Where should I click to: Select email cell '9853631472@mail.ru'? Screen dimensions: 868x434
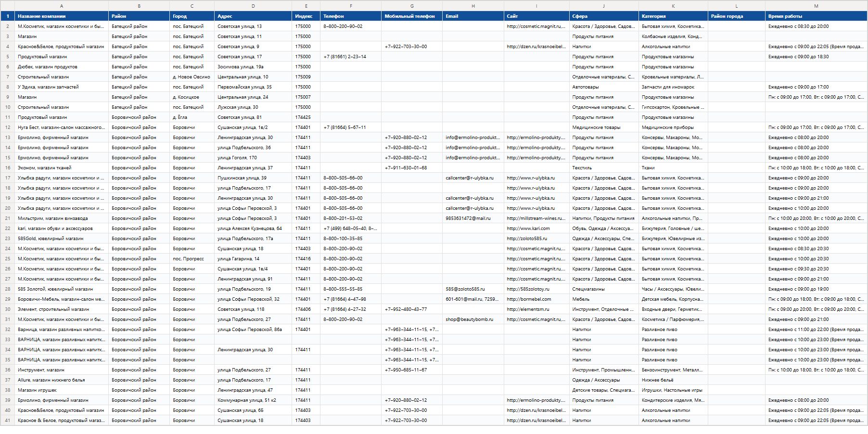pyautogui.click(x=473, y=218)
